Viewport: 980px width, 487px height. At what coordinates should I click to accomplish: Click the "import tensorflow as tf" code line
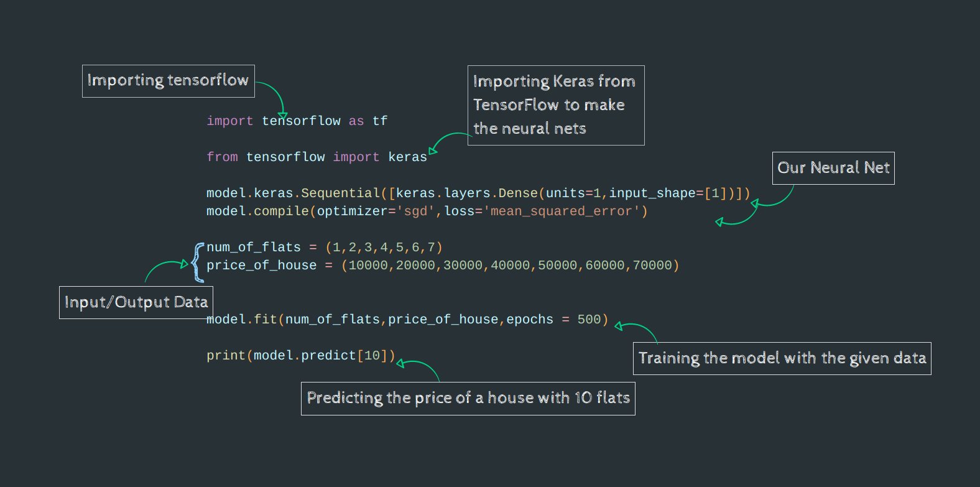[297, 121]
